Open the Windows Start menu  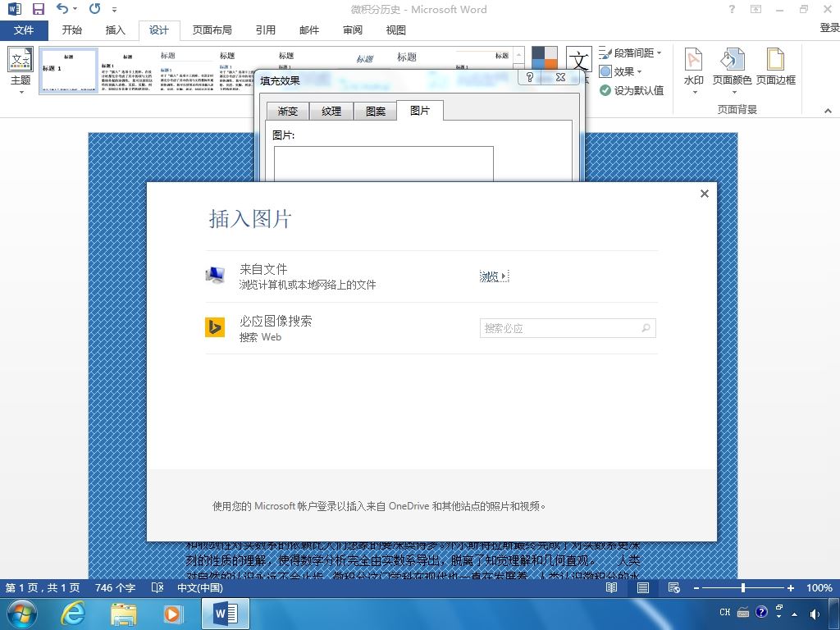point(22,614)
